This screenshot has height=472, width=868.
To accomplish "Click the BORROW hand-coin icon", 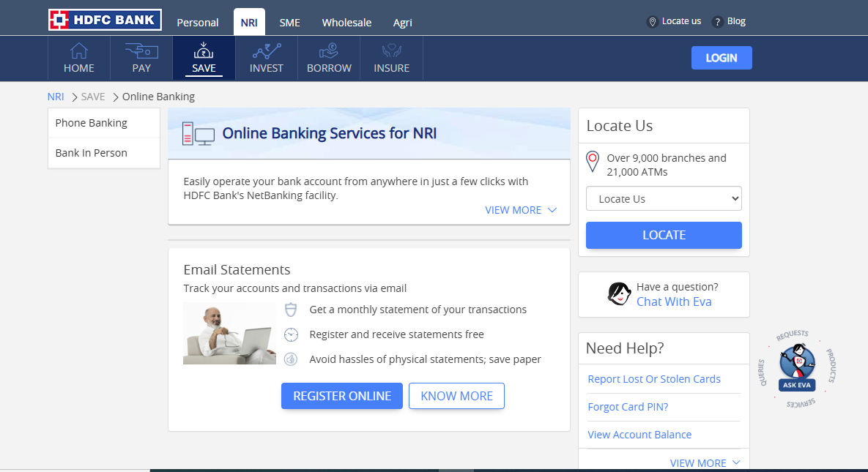I will 329,51.
